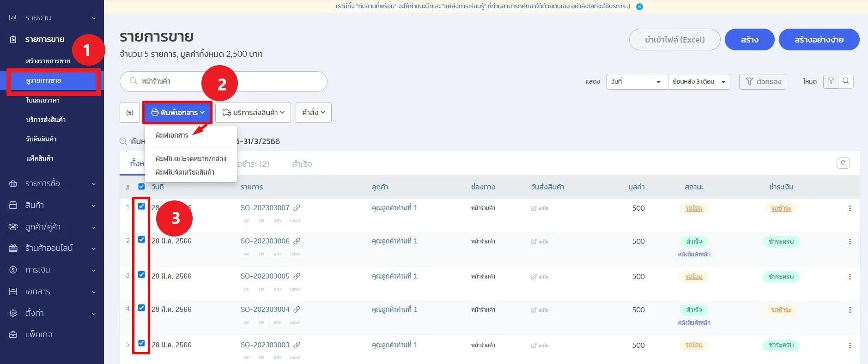Open three-dot menu for order SO-202303003

click(850, 345)
